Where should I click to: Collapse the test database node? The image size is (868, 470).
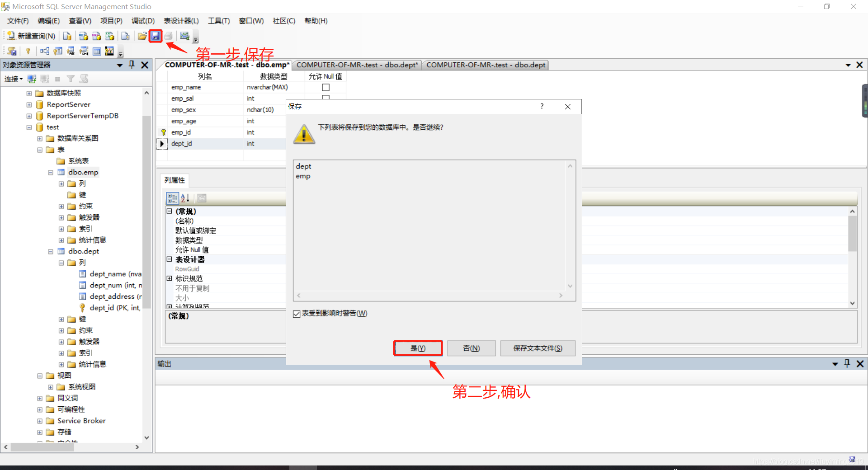[29, 127]
